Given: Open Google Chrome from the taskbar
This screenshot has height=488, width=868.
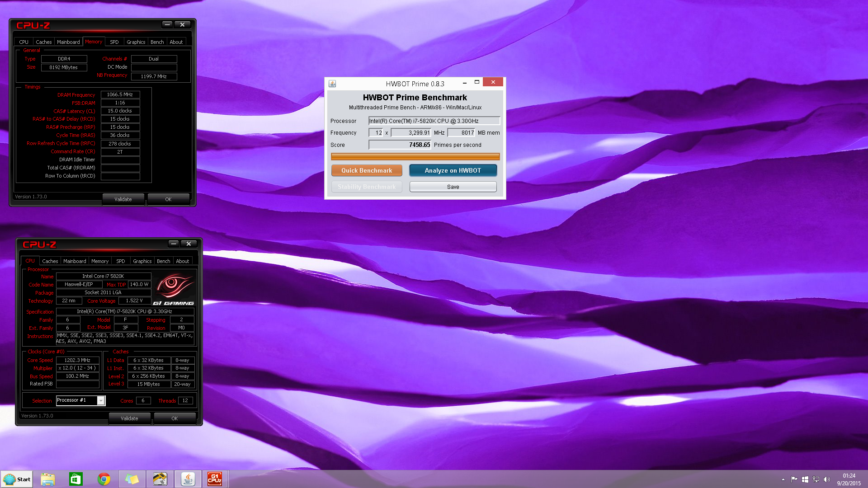Looking at the screenshot, I should point(104,479).
